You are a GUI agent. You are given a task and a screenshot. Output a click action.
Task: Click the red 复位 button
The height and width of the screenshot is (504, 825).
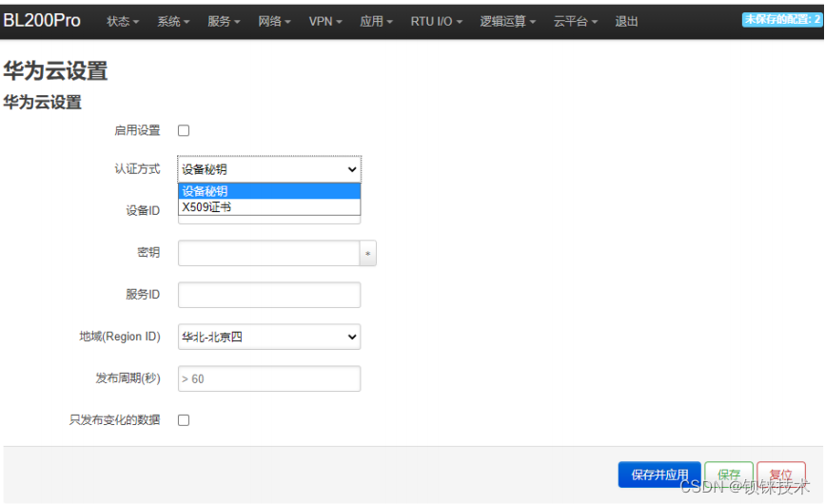coord(781,475)
